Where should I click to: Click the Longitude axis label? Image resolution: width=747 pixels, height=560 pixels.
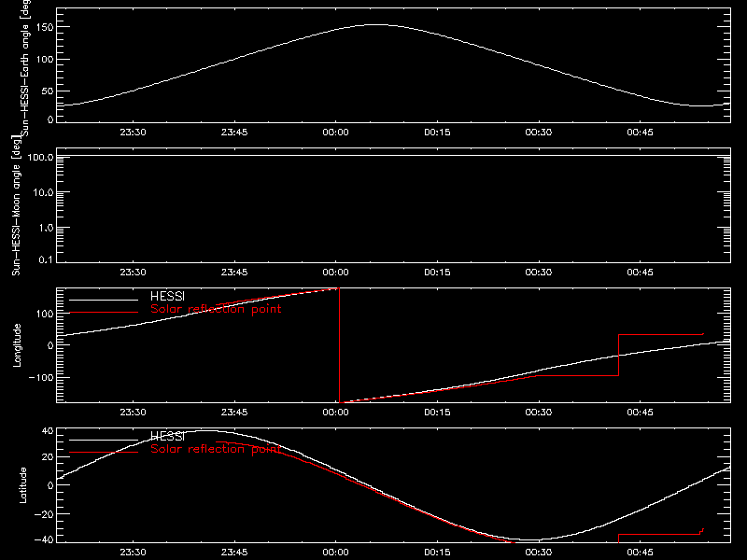(17, 345)
